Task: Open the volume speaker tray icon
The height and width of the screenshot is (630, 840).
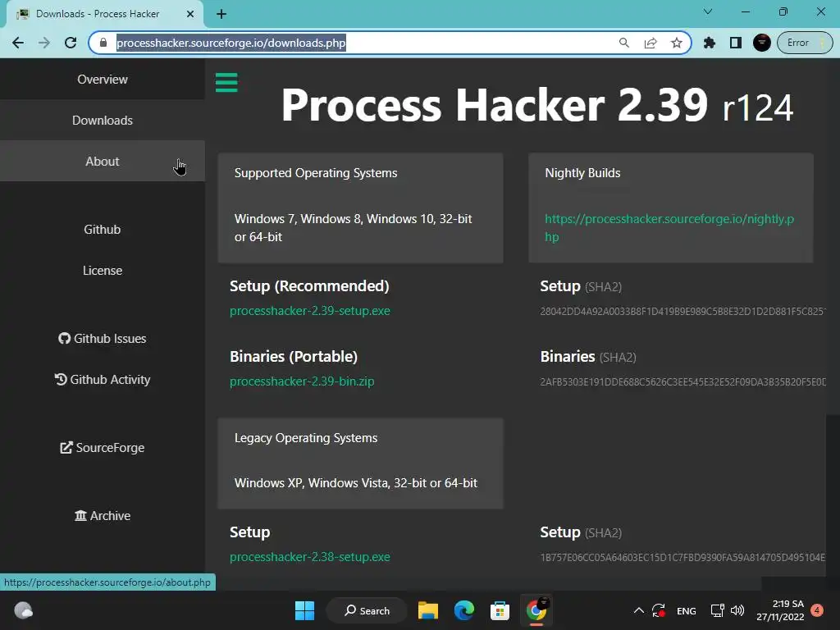Action: (737, 610)
